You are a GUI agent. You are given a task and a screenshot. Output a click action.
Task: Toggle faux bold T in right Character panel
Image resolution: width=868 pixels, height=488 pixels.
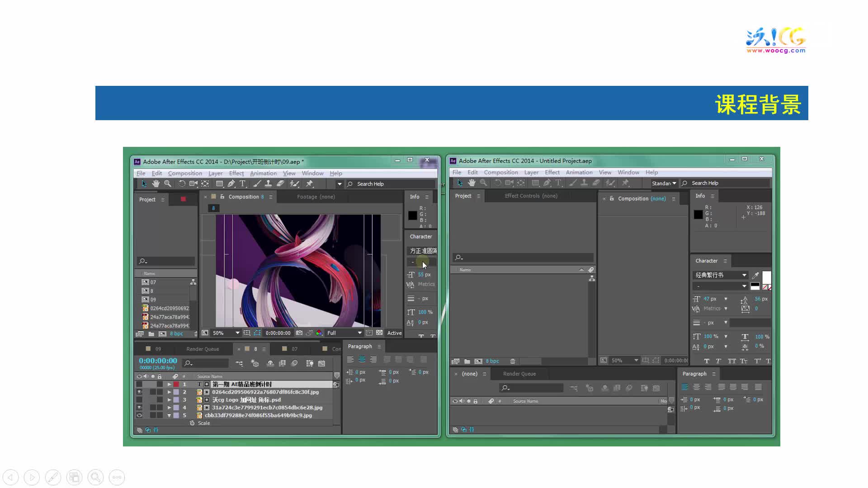707,361
